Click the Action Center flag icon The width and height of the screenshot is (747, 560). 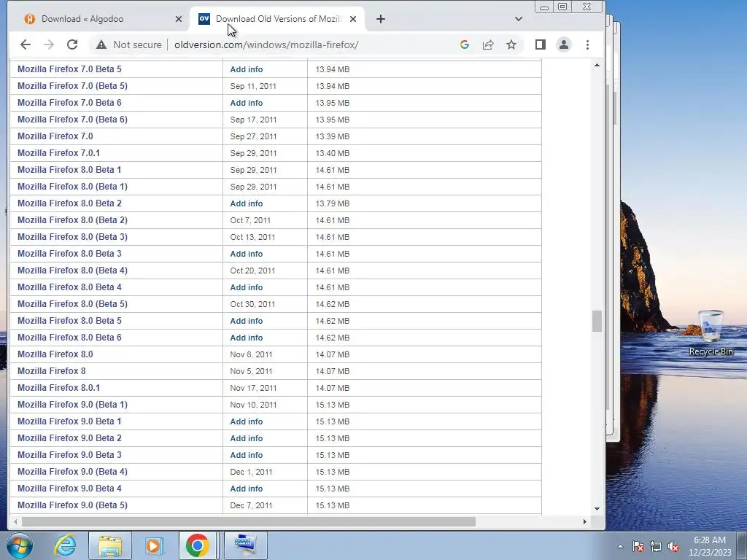[638, 547]
